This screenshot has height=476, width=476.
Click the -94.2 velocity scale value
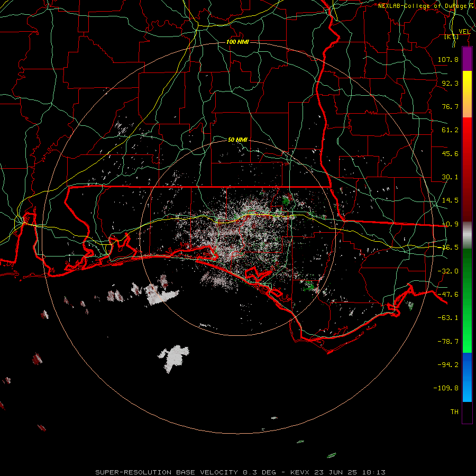(x=448, y=364)
